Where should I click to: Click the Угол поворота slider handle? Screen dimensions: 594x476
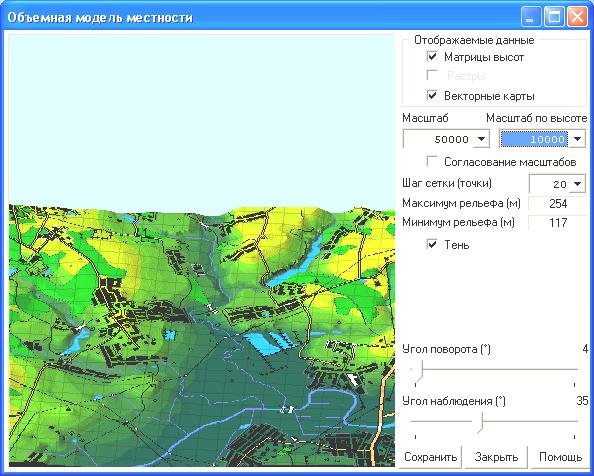click(x=418, y=371)
